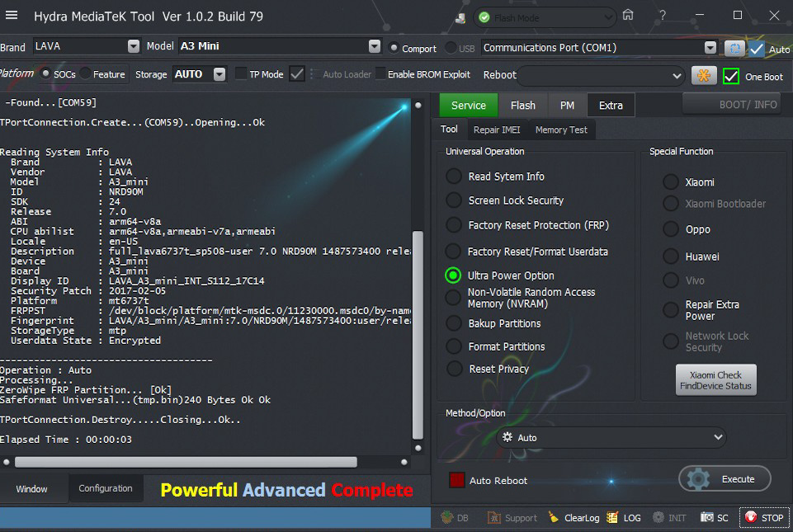This screenshot has width=793, height=532.
Task: Open the Extra tab
Action: [x=611, y=106]
